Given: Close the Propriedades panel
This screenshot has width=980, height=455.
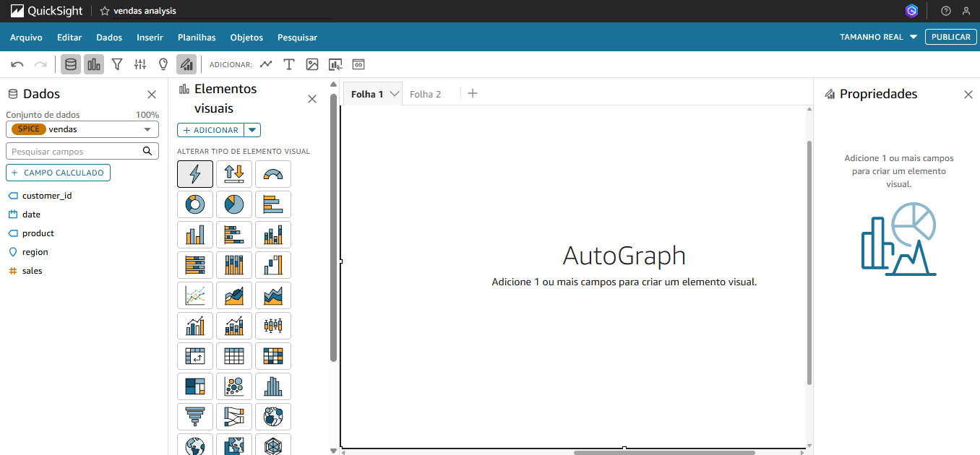Looking at the screenshot, I should [x=968, y=95].
